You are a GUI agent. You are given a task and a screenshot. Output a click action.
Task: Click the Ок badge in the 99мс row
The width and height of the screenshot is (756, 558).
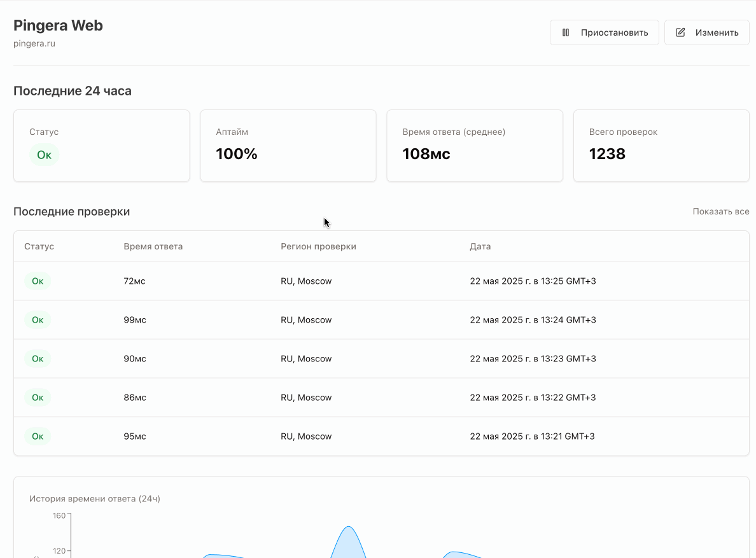coord(38,320)
